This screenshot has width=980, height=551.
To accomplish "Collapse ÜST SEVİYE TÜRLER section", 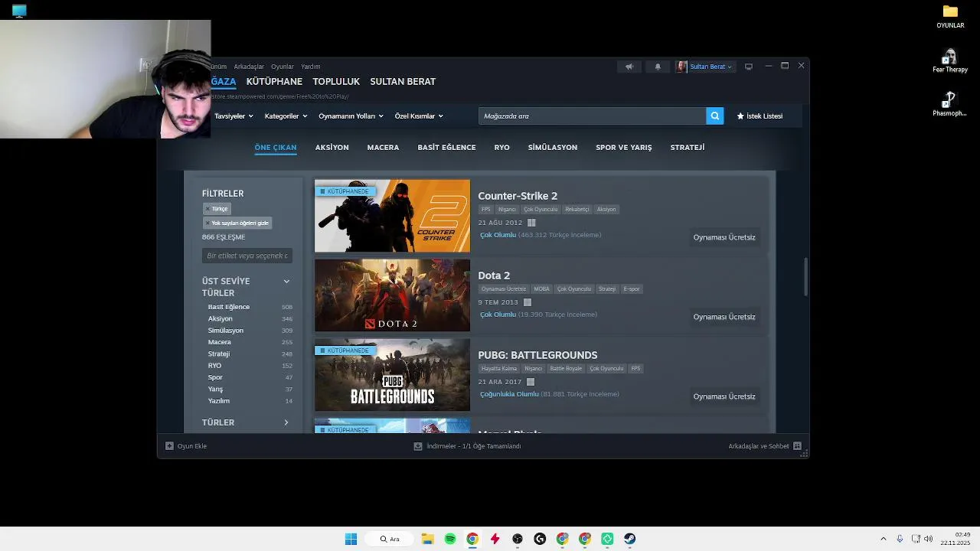I will (286, 282).
